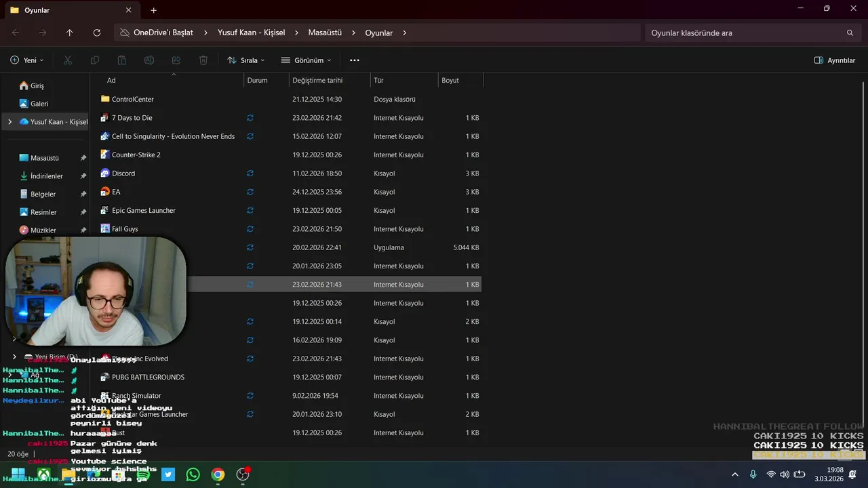Open the Görünüm view dropdown
This screenshot has height=488, width=868.
pos(306,60)
